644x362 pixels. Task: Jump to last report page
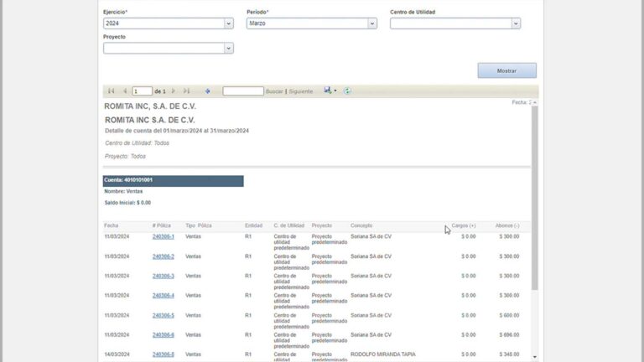[186, 90]
